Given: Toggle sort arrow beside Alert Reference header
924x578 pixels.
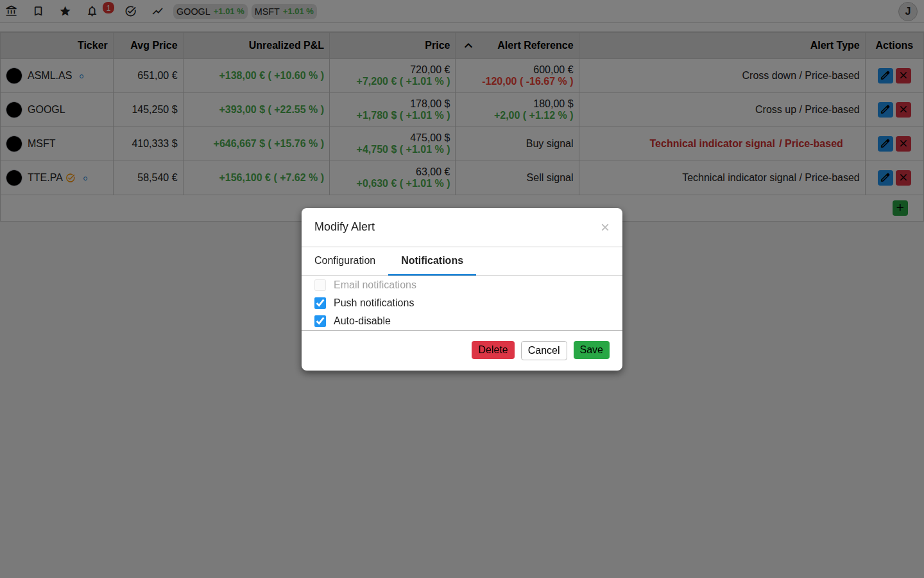Looking at the screenshot, I should 468,46.
